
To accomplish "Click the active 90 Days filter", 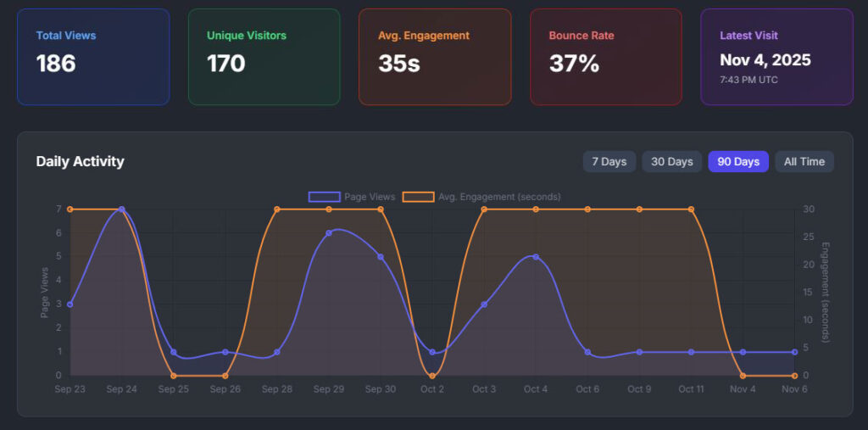I will click(738, 161).
